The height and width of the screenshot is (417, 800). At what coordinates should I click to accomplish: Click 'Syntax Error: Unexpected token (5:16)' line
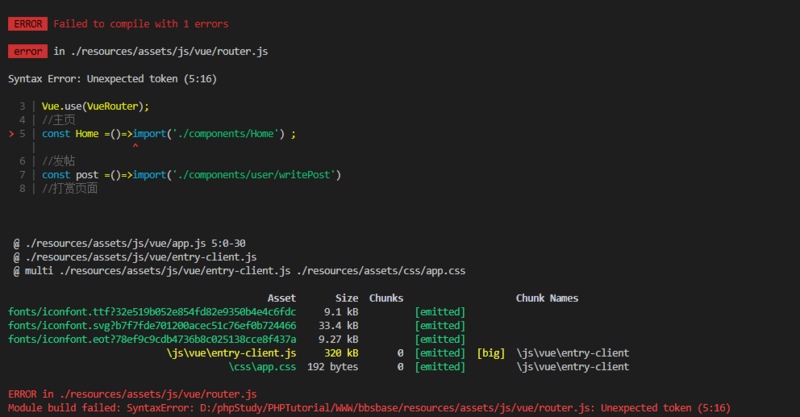tap(112, 79)
